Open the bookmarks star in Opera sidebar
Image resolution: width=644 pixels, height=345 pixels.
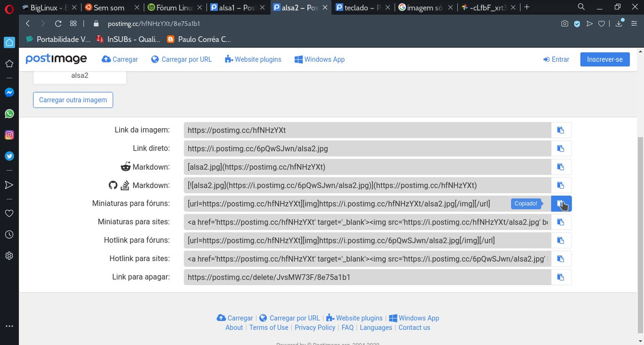tap(9, 64)
